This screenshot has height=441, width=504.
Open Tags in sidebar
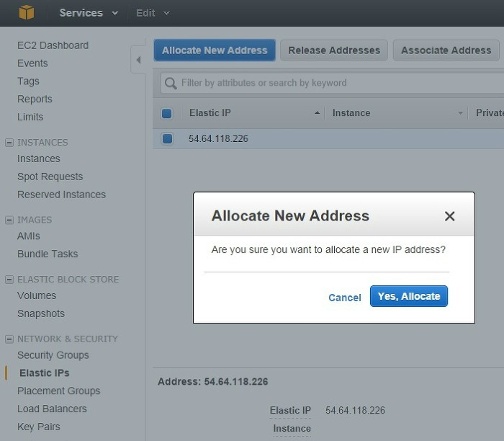28,81
